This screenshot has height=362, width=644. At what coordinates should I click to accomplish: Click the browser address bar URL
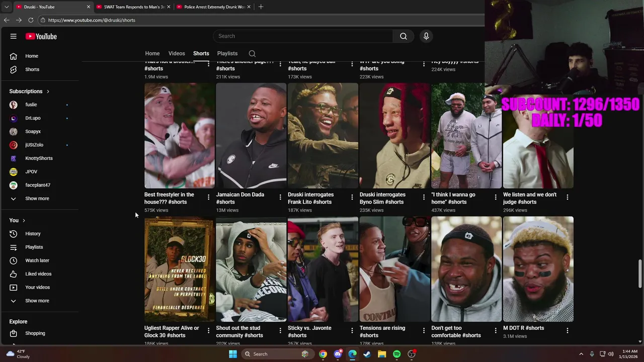pyautogui.click(x=92, y=20)
